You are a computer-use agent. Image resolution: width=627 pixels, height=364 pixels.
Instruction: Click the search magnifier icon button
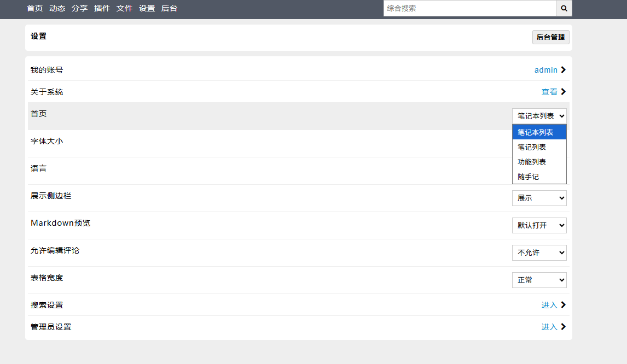click(564, 8)
